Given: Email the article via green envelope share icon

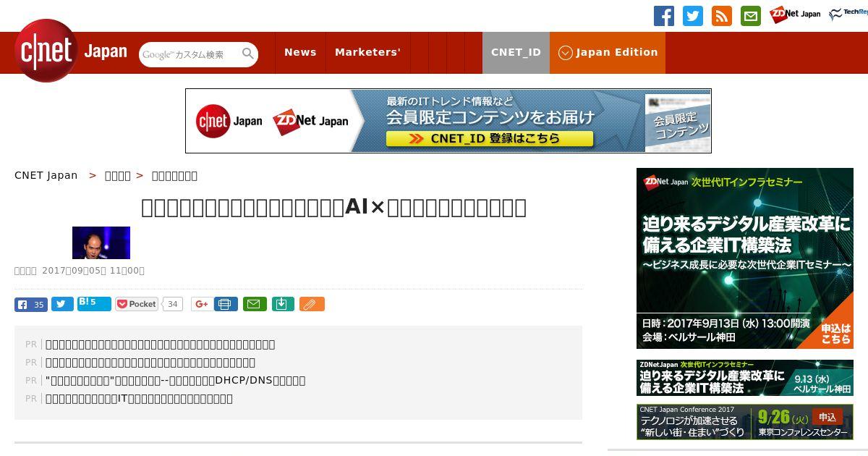Looking at the screenshot, I should point(254,304).
